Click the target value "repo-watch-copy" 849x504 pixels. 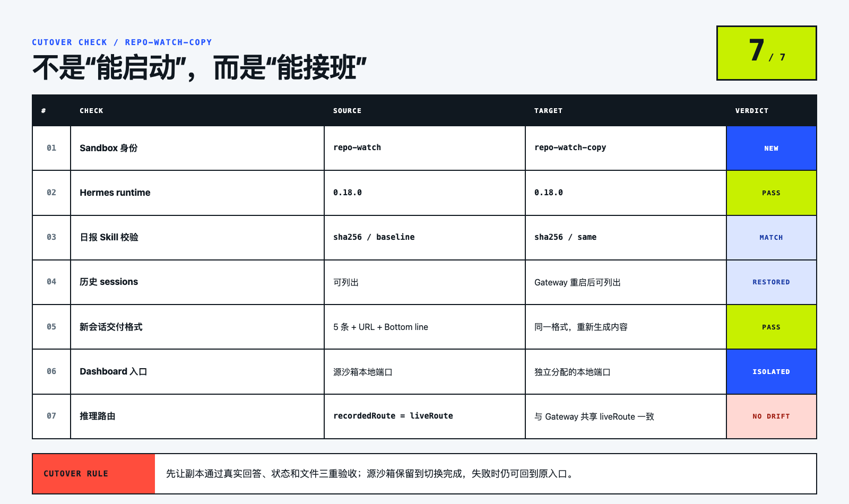(570, 147)
